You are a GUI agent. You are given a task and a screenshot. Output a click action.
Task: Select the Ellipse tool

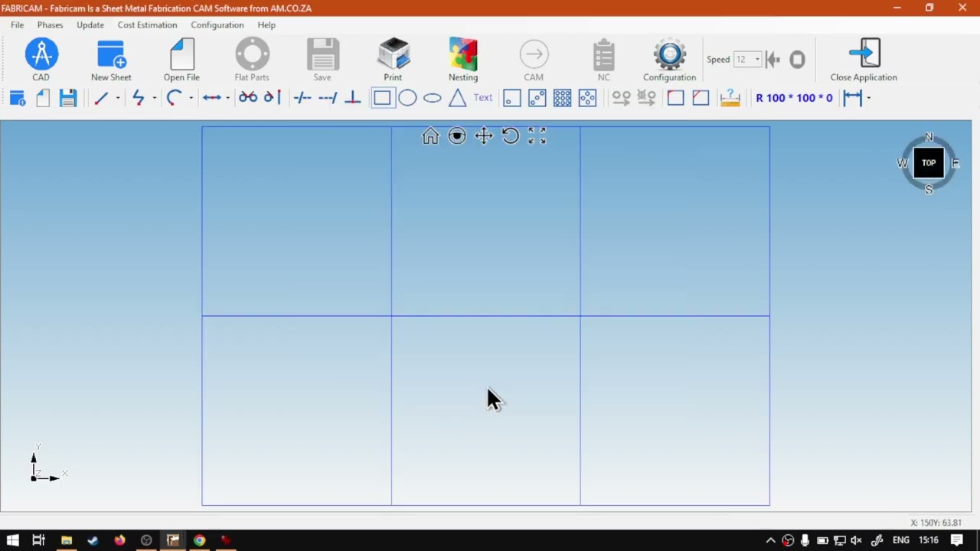(x=433, y=98)
